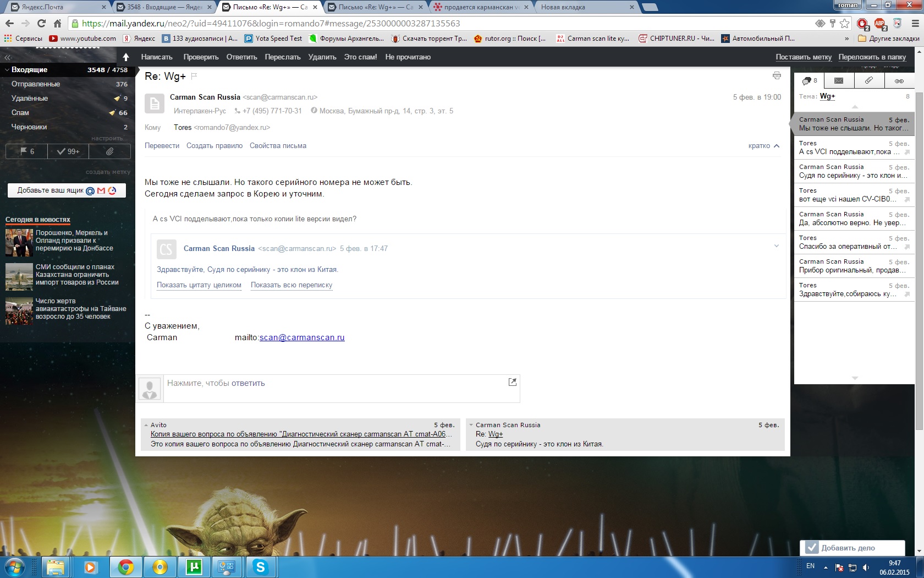
Task: Open the Отправленные folder
Action: (x=36, y=84)
